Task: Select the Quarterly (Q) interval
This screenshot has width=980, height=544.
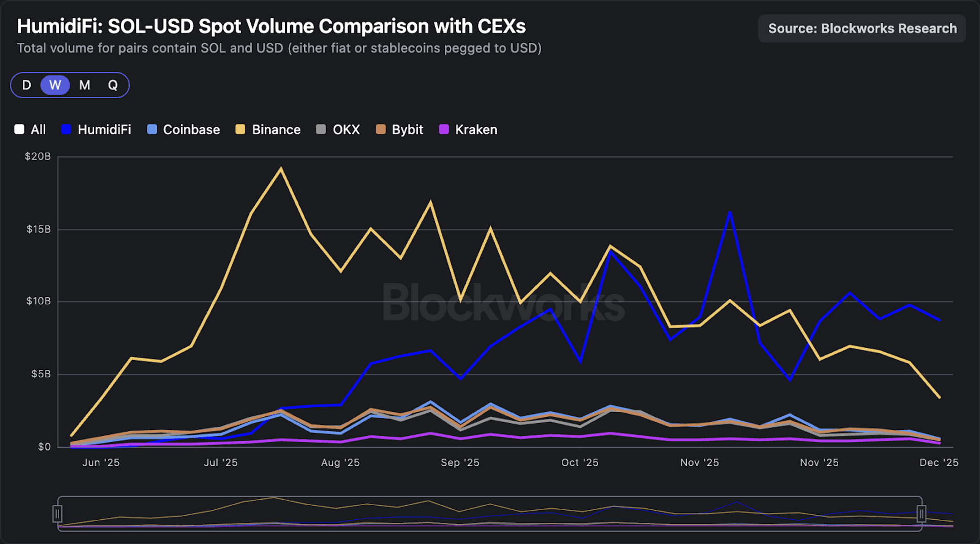Action: pyautogui.click(x=113, y=85)
